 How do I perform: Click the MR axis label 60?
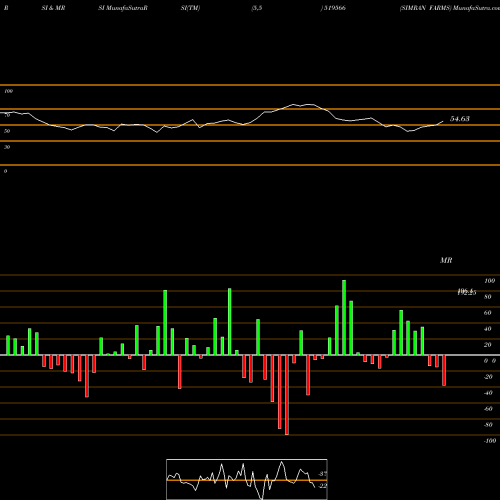click(488, 313)
